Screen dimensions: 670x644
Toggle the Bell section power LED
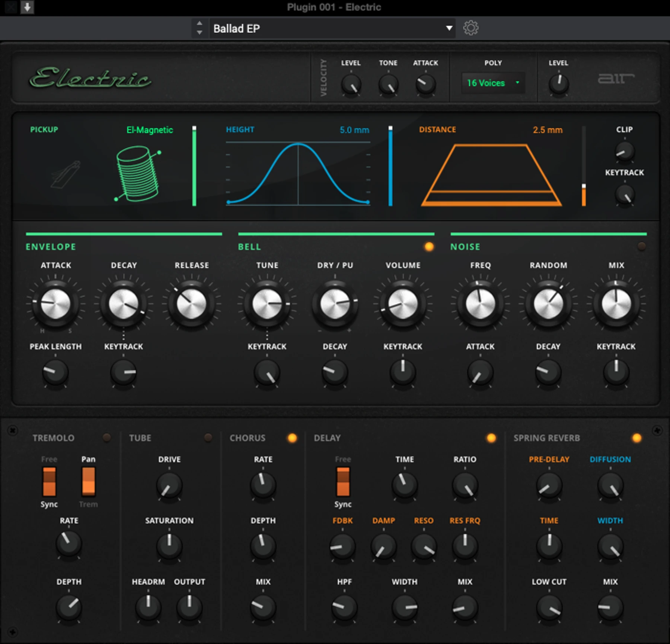tap(429, 247)
